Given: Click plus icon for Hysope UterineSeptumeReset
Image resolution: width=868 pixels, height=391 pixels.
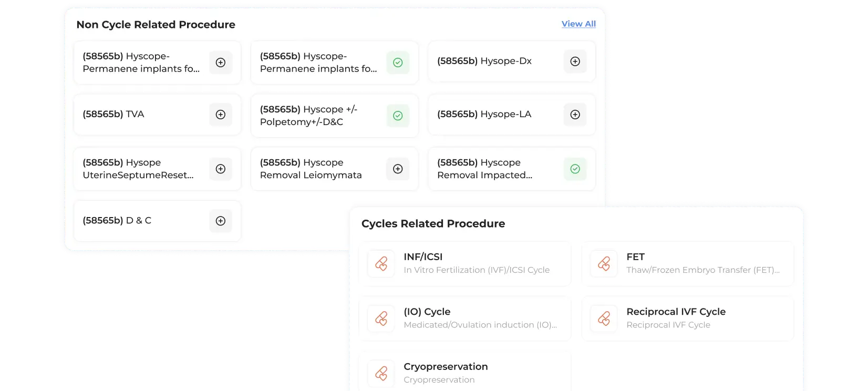Looking at the screenshot, I should (x=221, y=169).
